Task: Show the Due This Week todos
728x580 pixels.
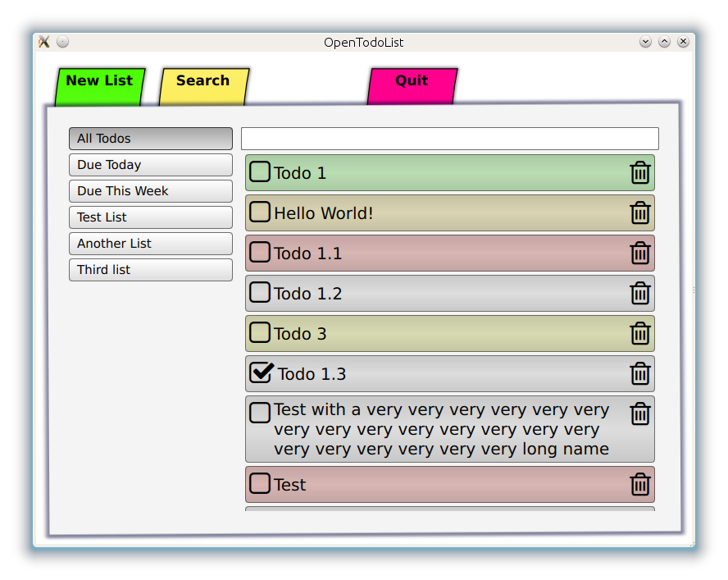Action: pos(151,191)
